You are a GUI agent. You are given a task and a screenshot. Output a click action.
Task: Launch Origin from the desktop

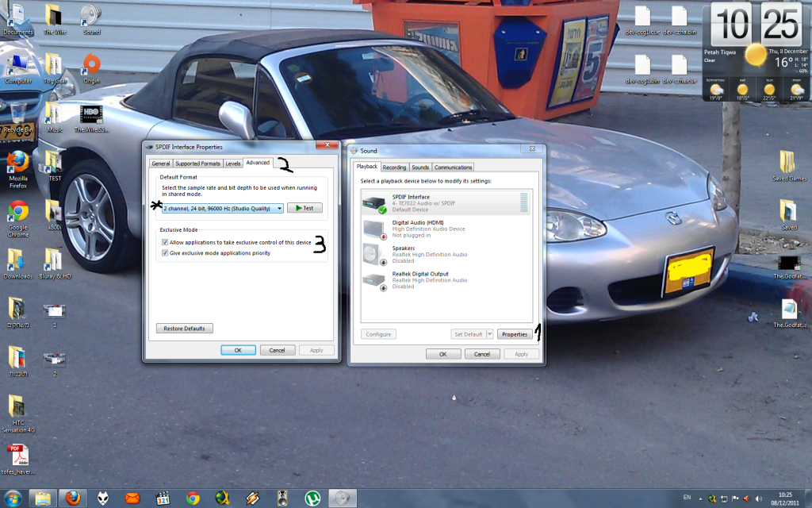coord(92,69)
